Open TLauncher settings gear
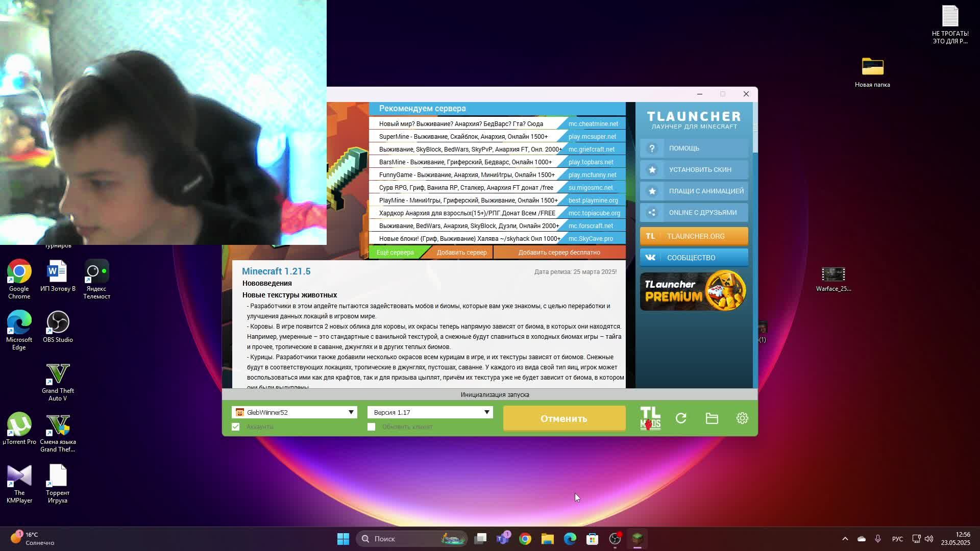Image resolution: width=980 pixels, height=551 pixels. 742,418
